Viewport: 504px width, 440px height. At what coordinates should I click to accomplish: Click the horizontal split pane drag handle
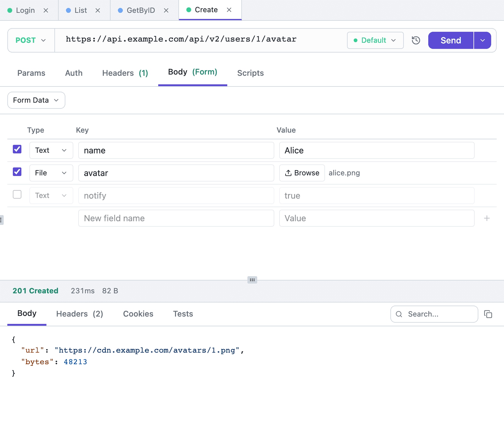(252, 280)
